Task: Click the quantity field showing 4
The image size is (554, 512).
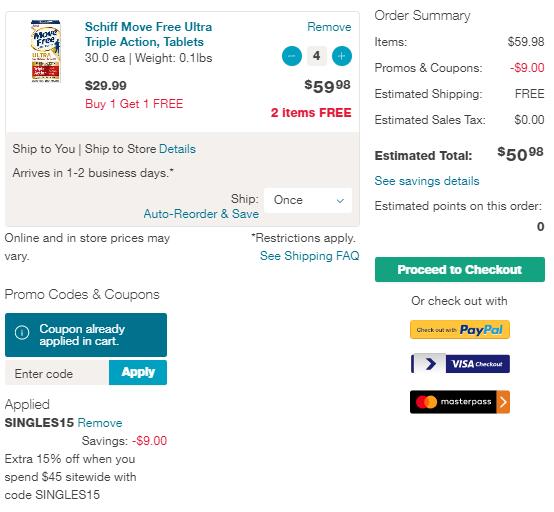Action: click(317, 56)
